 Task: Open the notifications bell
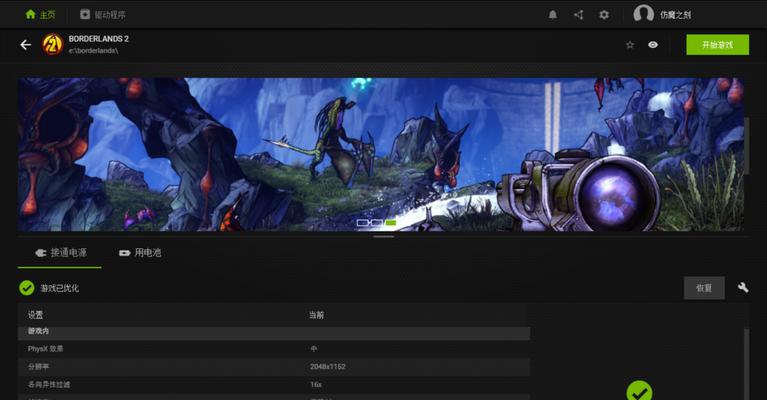click(x=552, y=15)
